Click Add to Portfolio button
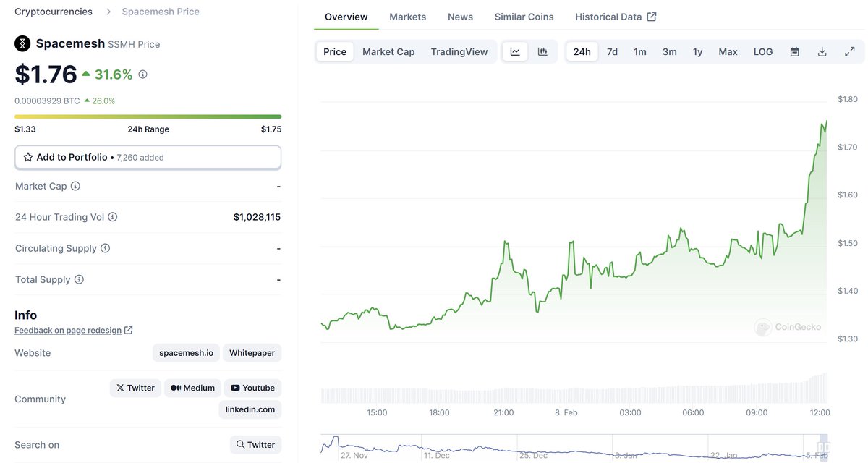 148,157
